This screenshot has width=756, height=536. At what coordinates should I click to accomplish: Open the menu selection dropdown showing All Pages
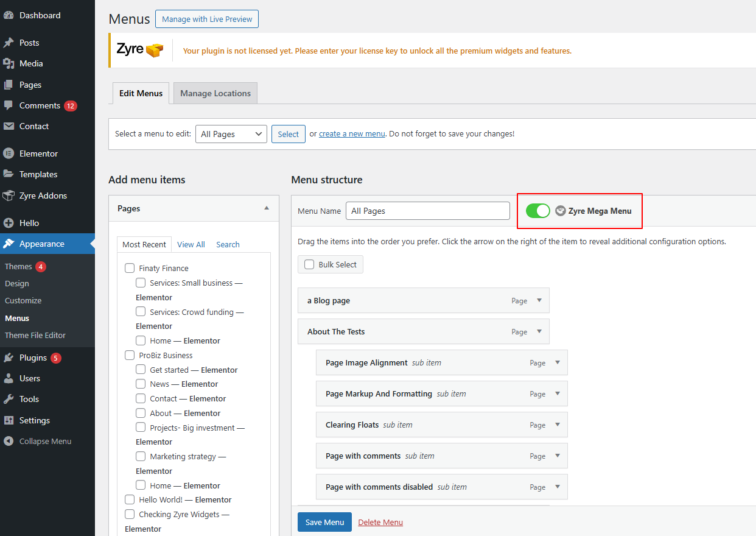[231, 134]
